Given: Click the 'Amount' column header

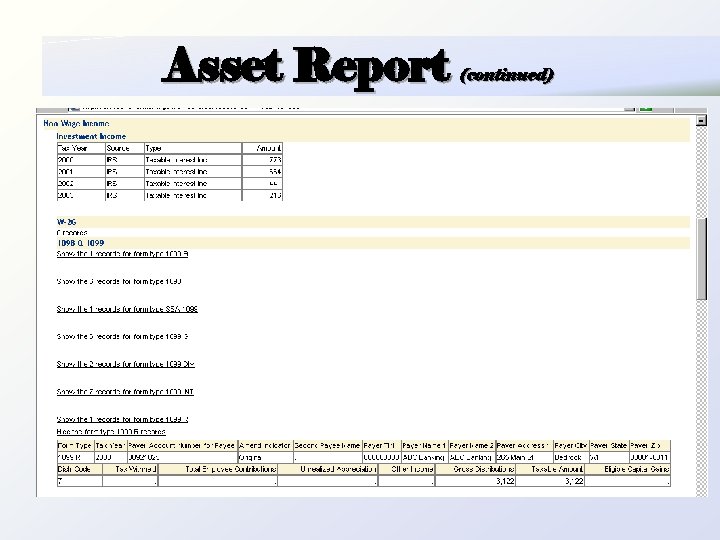Looking at the screenshot, I should pos(262,148).
